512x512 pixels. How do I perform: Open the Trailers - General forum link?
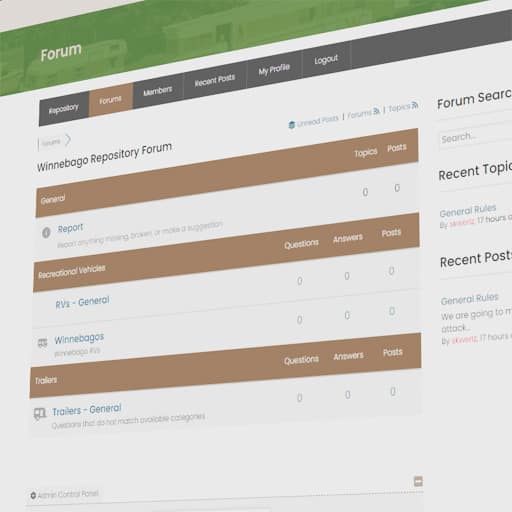tap(87, 410)
